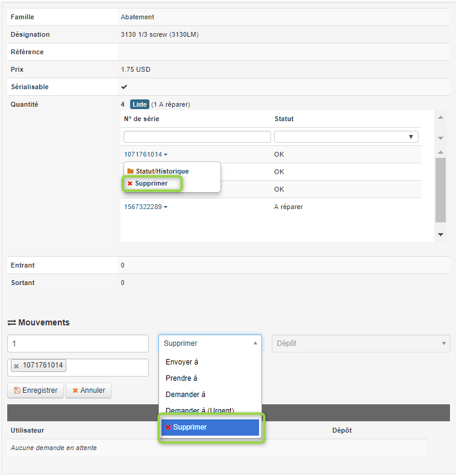Screen dimensions: 456x476
Task: Click the Abatement family value
Action: (x=137, y=17)
